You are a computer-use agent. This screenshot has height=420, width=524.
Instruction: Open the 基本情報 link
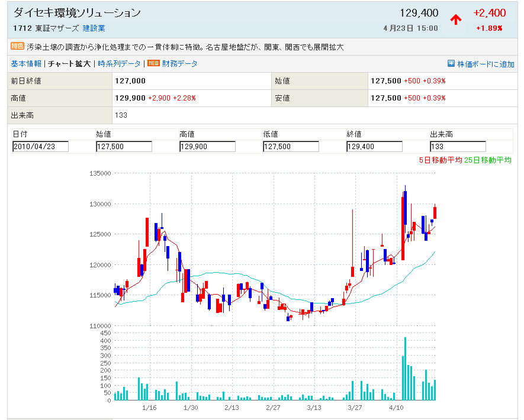(26, 64)
